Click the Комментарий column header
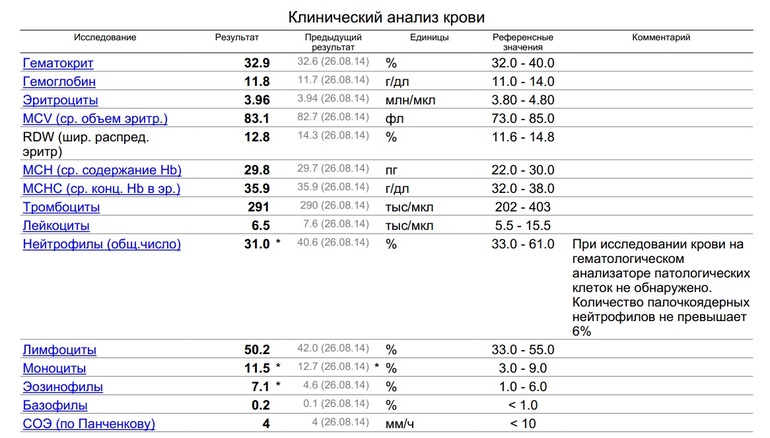 [x=661, y=37]
